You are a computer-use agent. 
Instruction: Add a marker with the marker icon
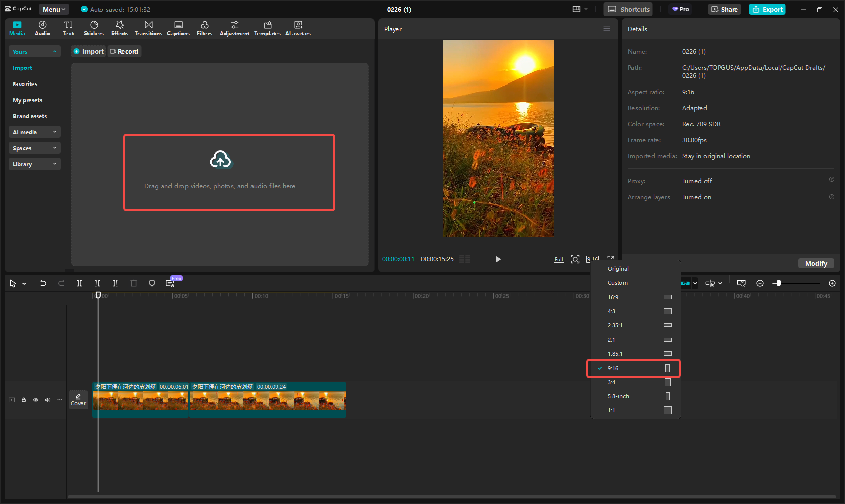coord(152,283)
